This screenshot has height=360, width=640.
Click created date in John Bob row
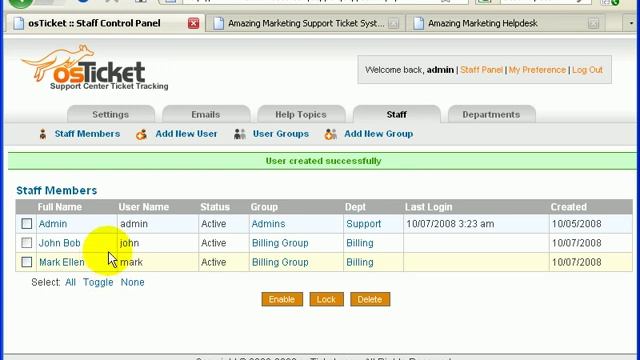point(577,243)
